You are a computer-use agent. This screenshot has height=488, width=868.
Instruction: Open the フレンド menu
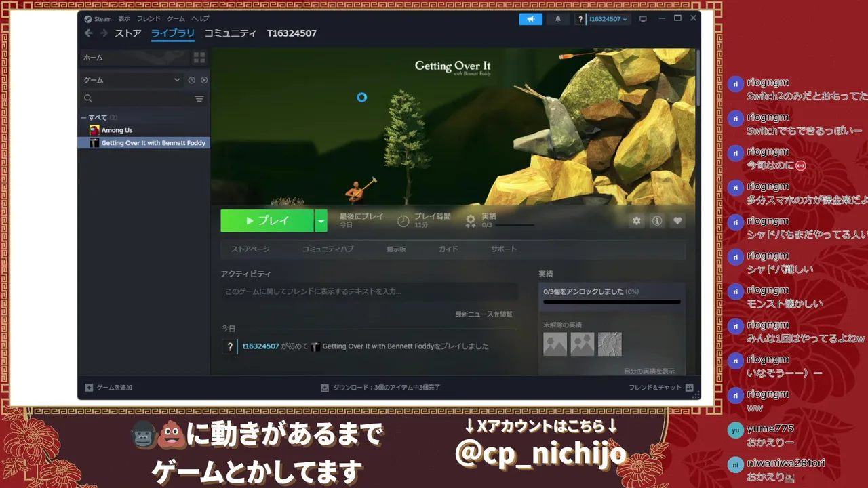[x=149, y=19]
